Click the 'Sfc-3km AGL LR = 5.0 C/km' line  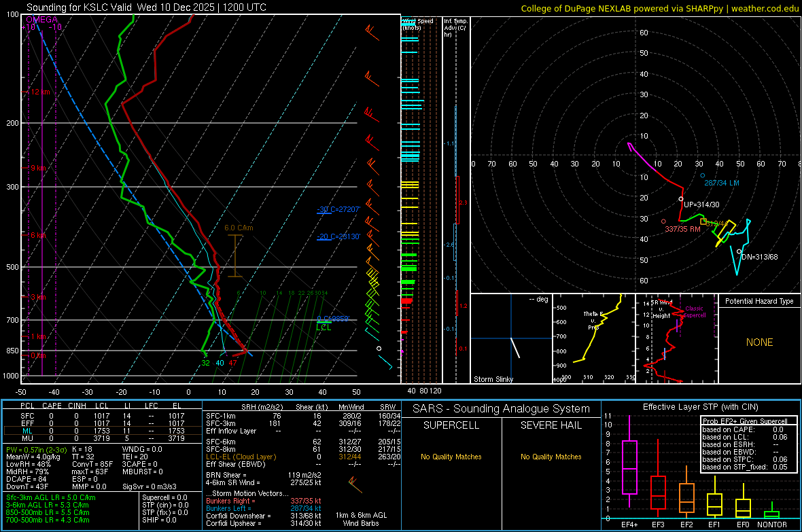click(x=51, y=497)
